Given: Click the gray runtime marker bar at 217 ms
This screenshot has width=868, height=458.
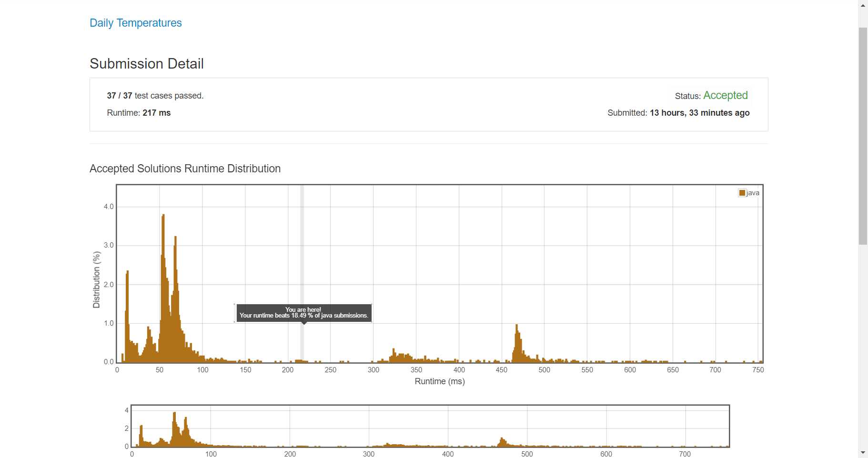Looking at the screenshot, I should click(x=302, y=274).
